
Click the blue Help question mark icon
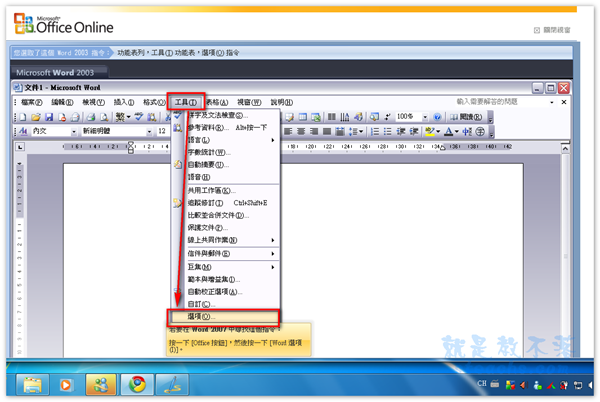coord(437,117)
